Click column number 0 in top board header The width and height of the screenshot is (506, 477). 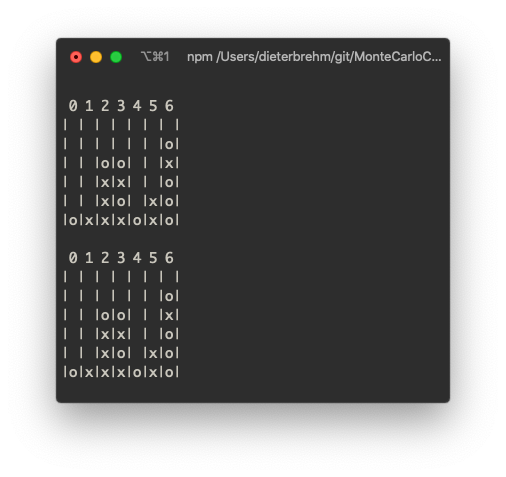point(73,106)
